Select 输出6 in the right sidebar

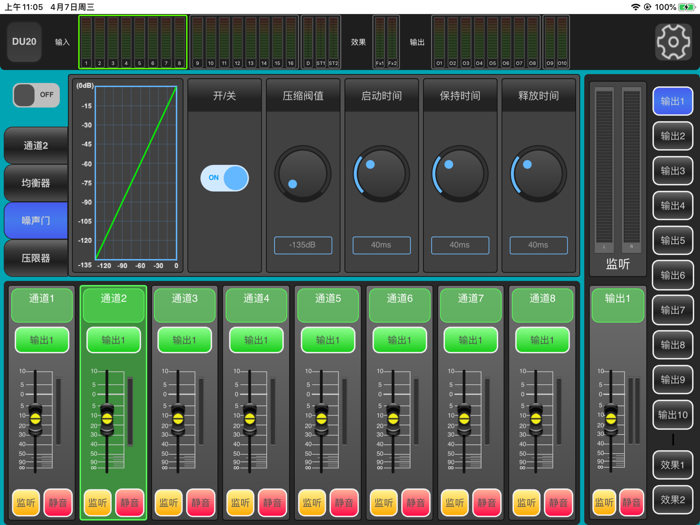(x=672, y=275)
